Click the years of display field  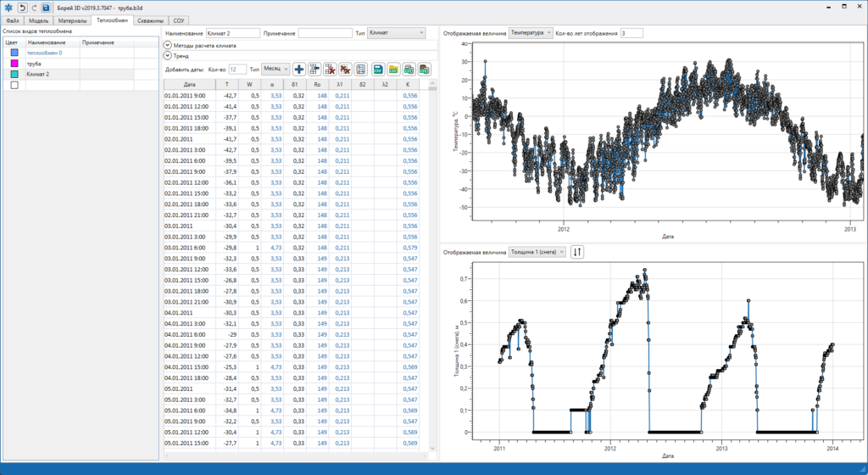click(x=632, y=33)
